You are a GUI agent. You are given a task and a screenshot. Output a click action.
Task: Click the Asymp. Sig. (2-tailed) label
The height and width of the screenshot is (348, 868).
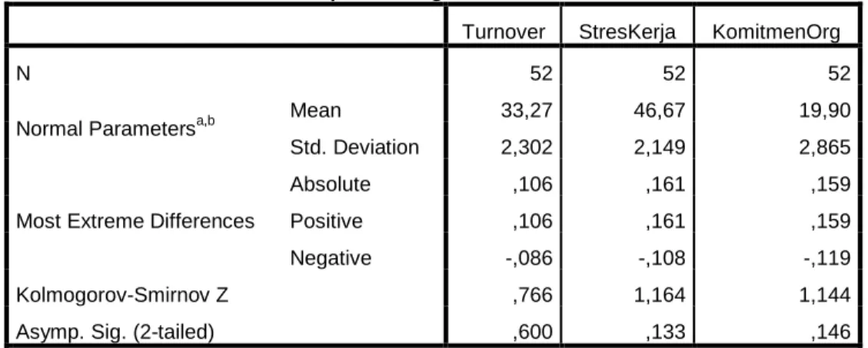tap(115, 332)
